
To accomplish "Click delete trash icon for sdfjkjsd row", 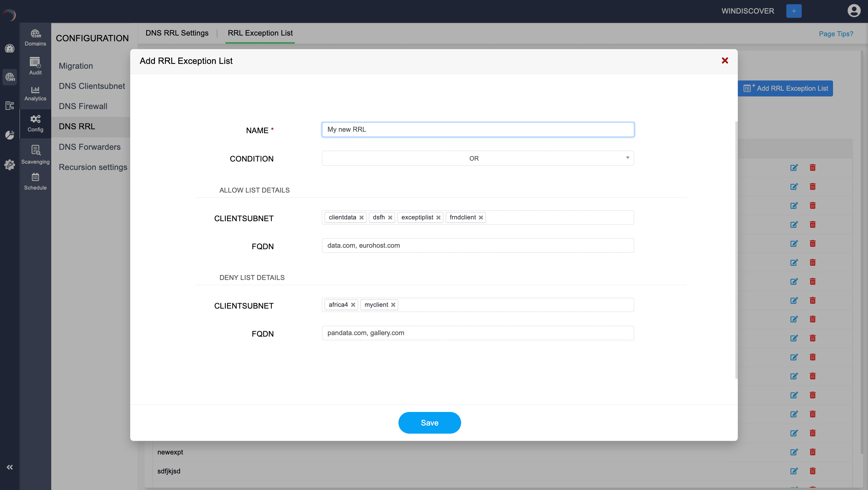I will pyautogui.click(x=813, y=471).
